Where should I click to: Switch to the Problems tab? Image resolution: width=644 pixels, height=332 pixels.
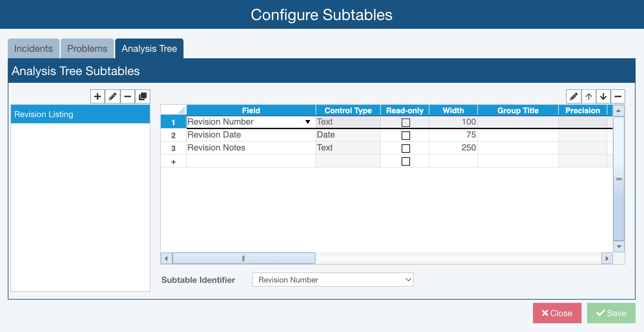pyautogui.click(x=87, y=49)
